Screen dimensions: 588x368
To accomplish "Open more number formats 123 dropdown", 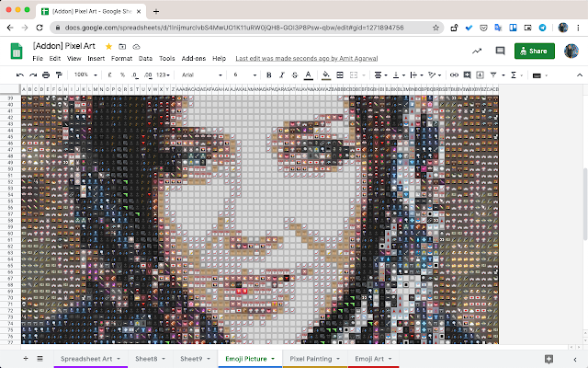I will click(x=163, y=75).
